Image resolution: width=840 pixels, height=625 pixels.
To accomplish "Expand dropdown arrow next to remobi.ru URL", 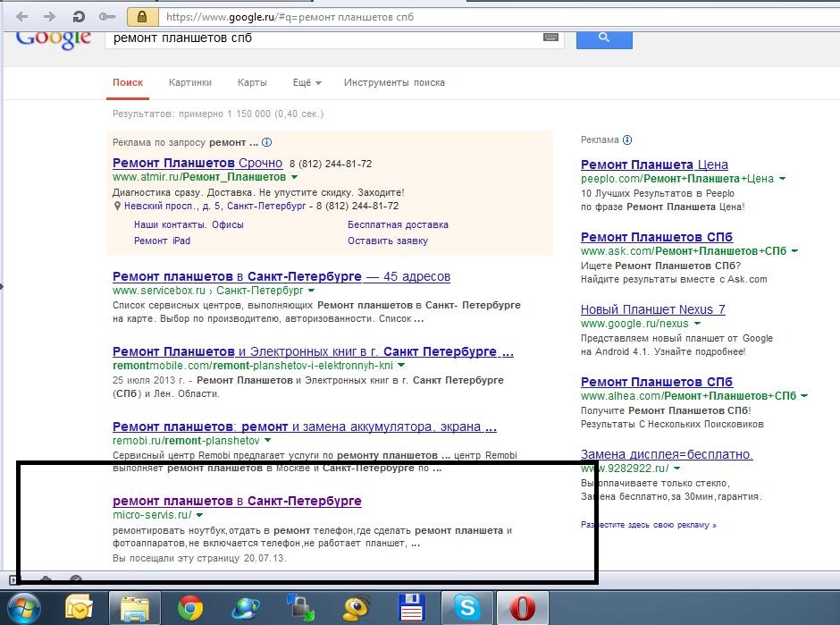I will [267, 441].
